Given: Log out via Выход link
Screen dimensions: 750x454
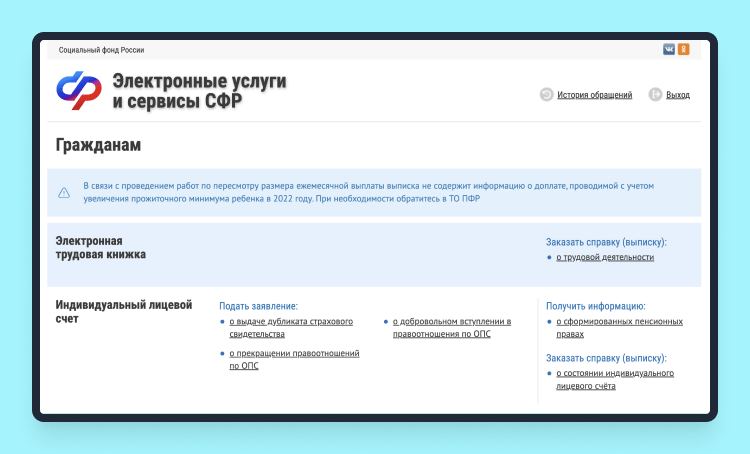Looking at the screenshot, I should point(678,95).
